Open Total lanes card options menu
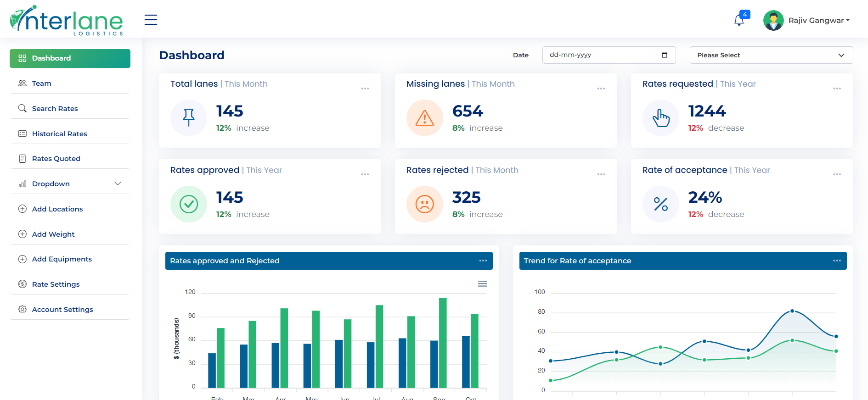The image size is (868, 400). [x=365, y=89]
